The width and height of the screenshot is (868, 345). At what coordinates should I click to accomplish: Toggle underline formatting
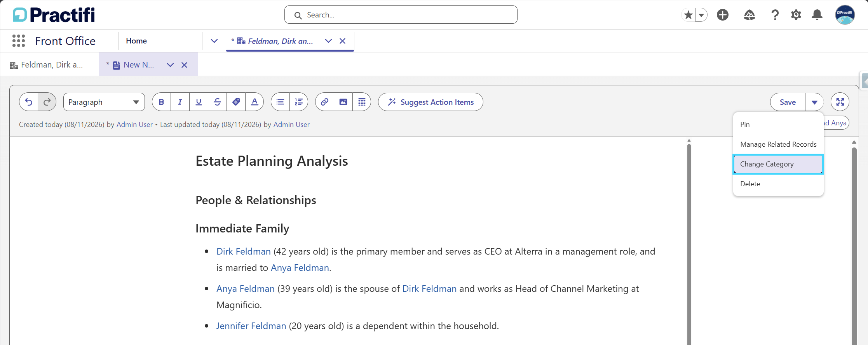(199, 102)
